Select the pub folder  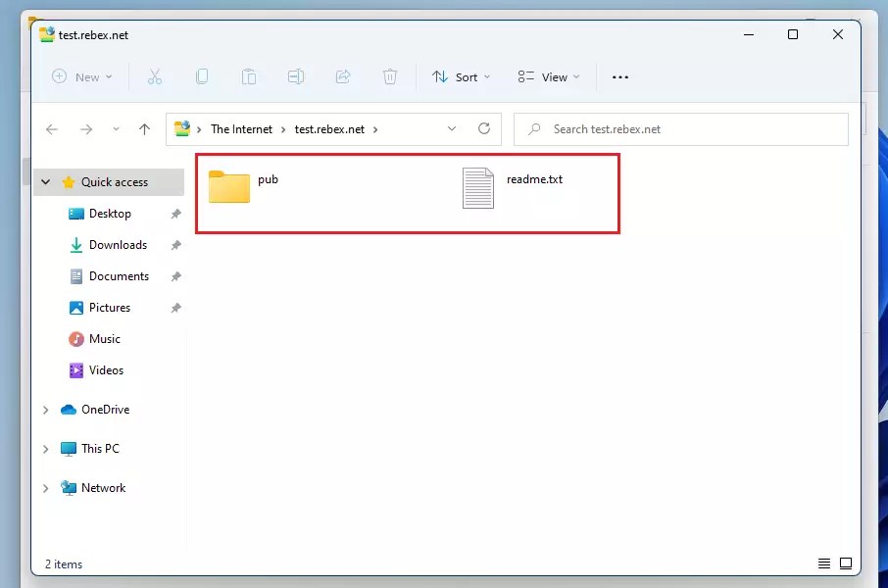(244, 186)
